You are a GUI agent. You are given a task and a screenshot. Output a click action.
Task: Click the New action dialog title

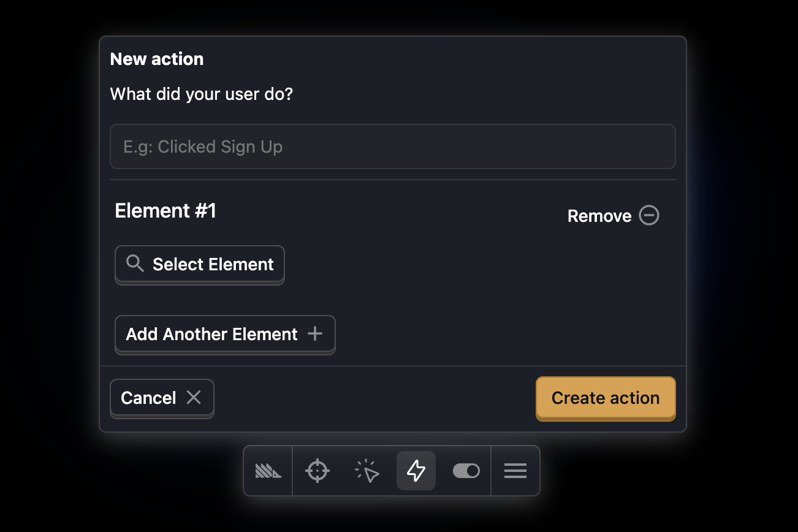[x=156, y=58]
